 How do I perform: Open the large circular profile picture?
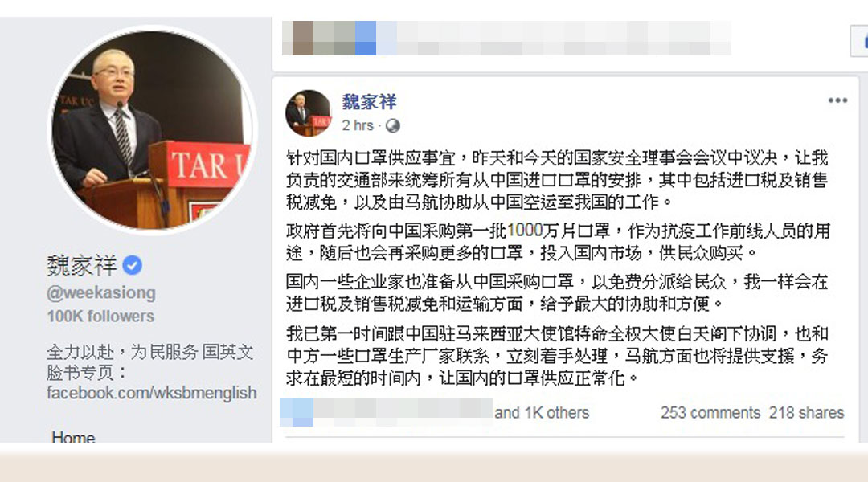click(152, 130)
